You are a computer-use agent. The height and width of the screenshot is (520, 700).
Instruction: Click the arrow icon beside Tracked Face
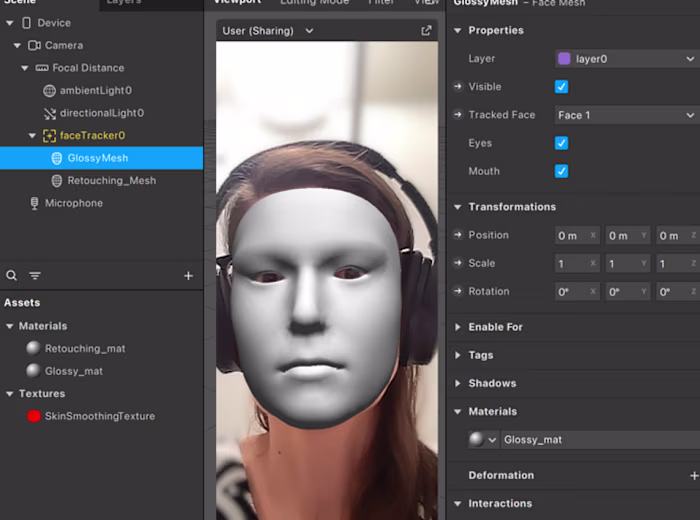click(x=458, y=115)
